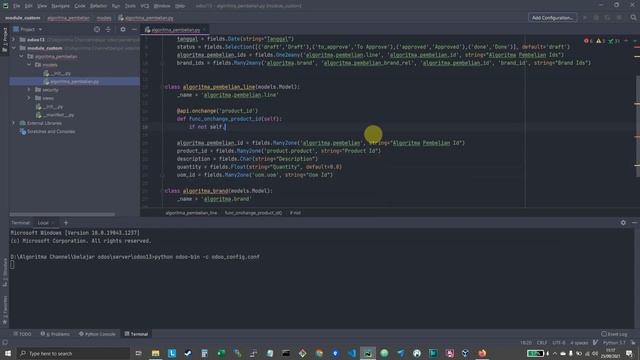Expand the views folder

29,98
